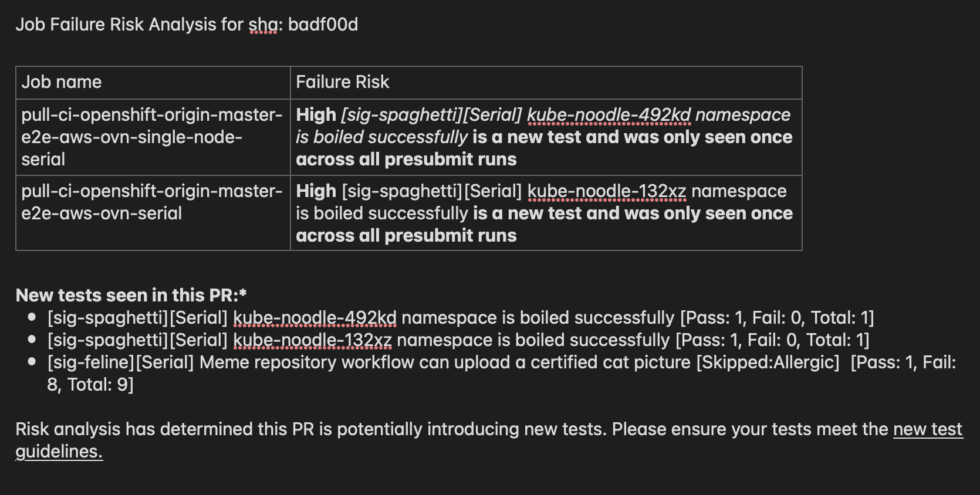Click the e2e-aws-ovn-single-node-serial job name cell
Viewport: 980px width, 495px height.
click(x=151, y=137)
